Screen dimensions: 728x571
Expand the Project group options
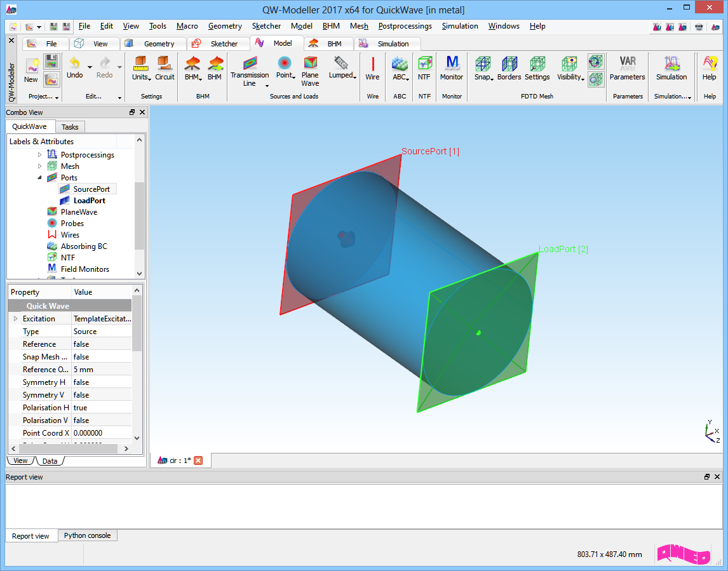coord(57,97)
